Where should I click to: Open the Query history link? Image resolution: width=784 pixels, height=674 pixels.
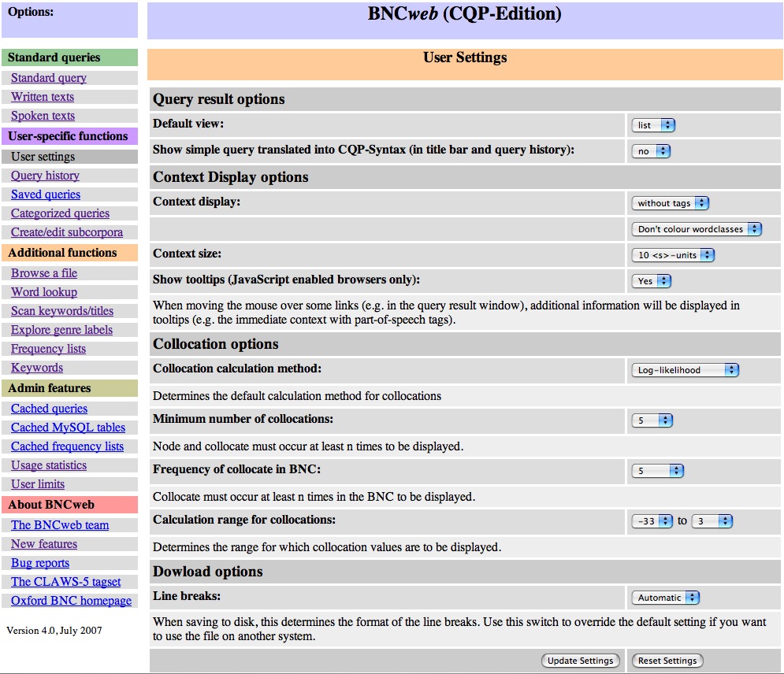(x=45, y=176)
